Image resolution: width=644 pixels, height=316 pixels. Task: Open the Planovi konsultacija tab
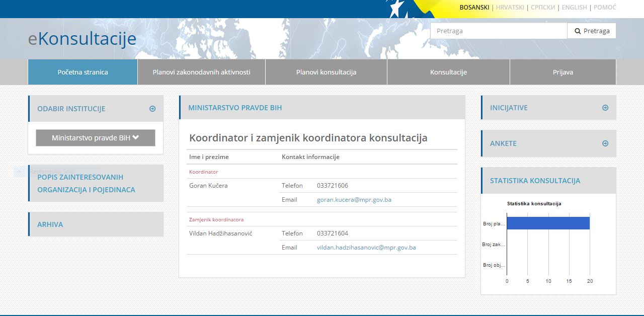coord(326,72)
